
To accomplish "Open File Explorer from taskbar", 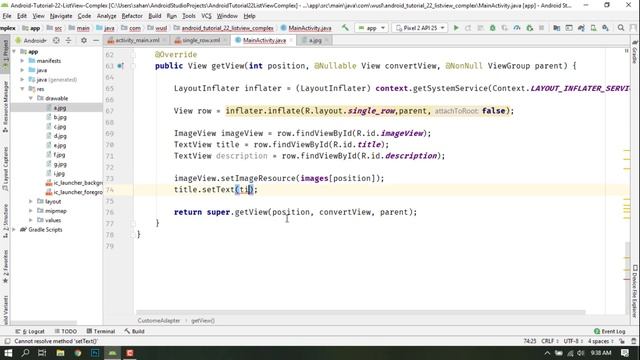I will coord(60,353).
